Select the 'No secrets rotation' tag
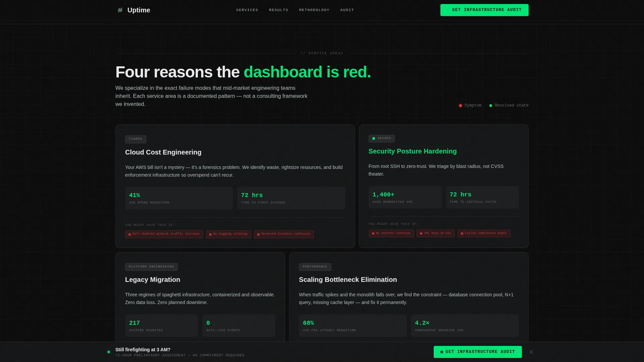Image resolution: width=644 pixels, height=362 pixels. point(391,233)
